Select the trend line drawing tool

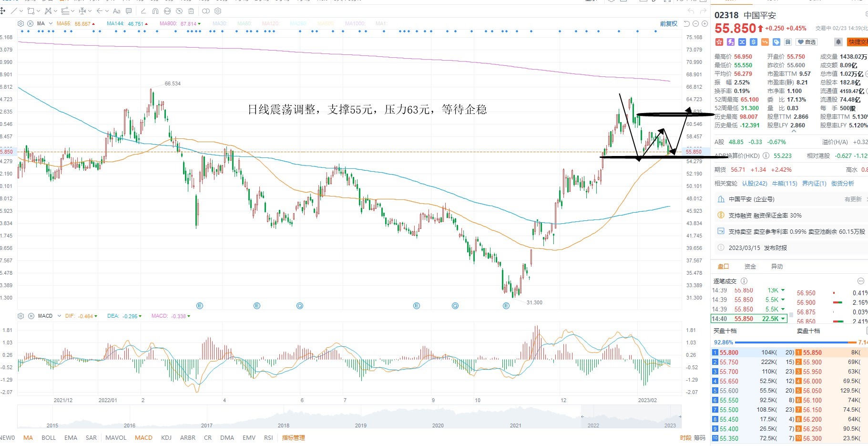coord(14,11)
